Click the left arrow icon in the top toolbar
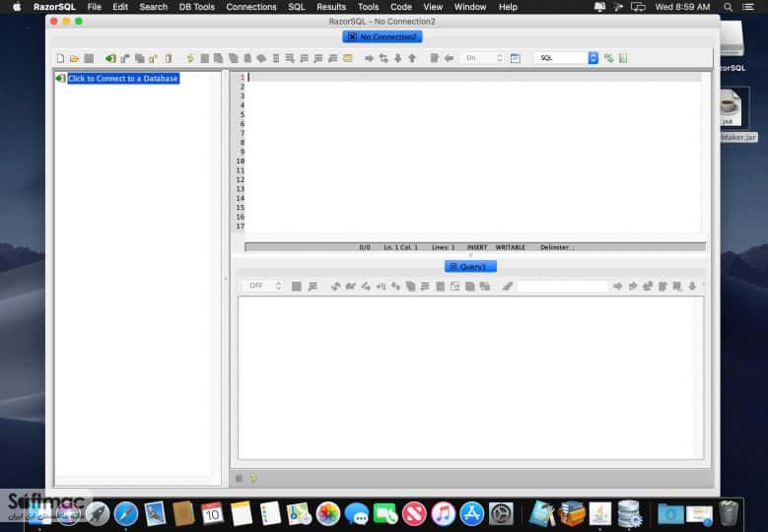 click(x=449, y=58)
